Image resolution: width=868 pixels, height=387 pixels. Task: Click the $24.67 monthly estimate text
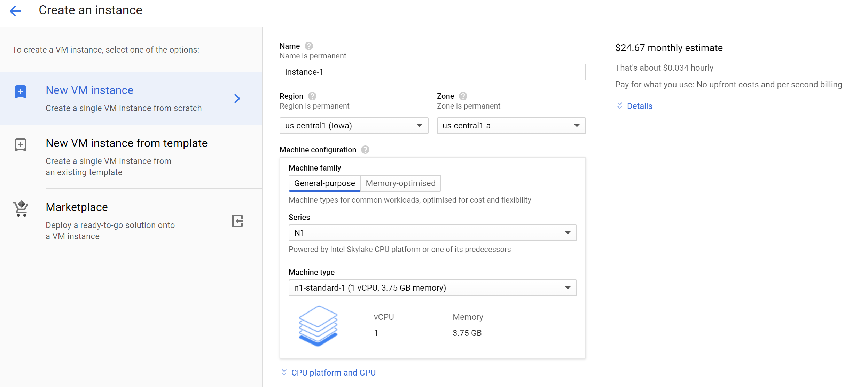click(x=669, y=48)
